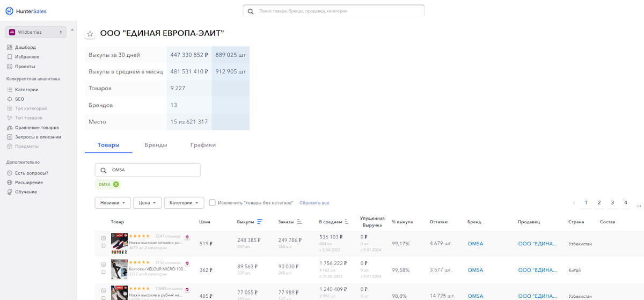This screenshot has width=644, height=300.
Task: Open Запросы в описании in sidebar
Action: [38, 137]
